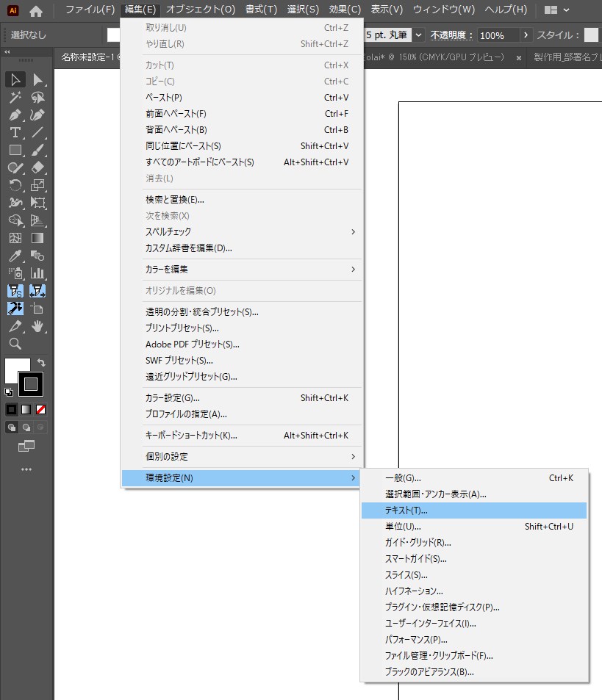
Task: Collapse toolbar double-arrow
Action: (7, 52)
